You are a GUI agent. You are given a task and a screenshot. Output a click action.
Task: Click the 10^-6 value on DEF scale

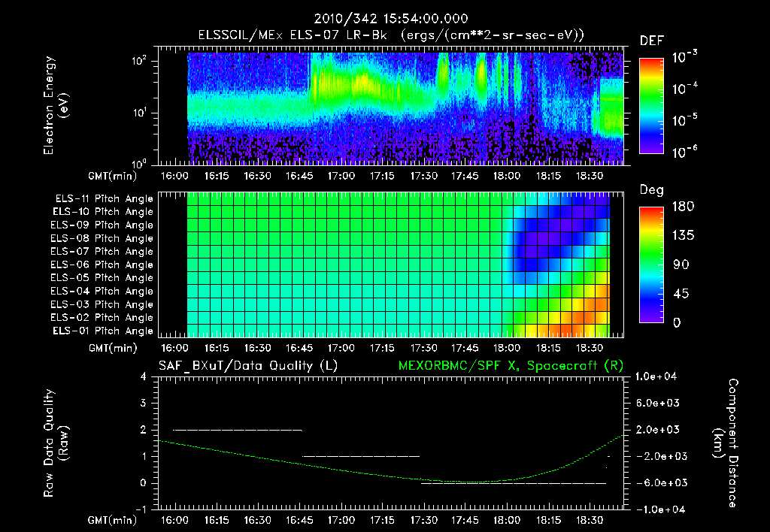click(685, 152)
